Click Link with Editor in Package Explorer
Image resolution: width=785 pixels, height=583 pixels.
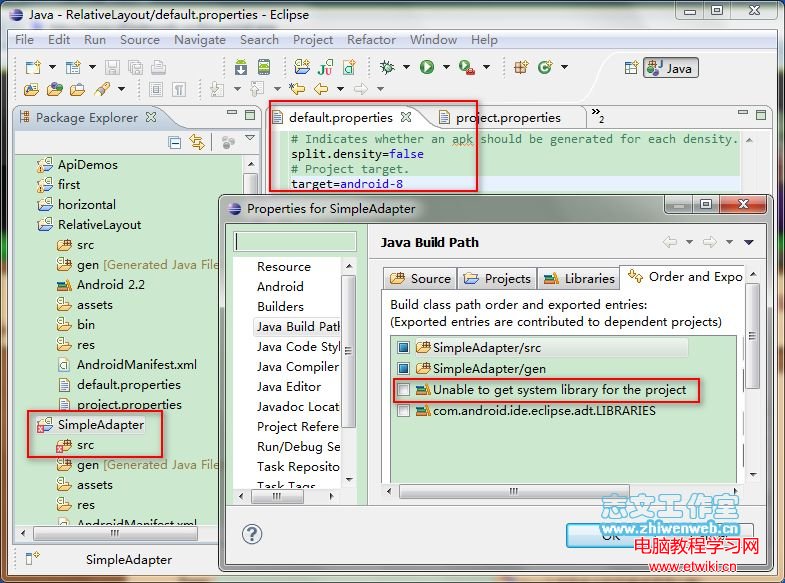tap(197, 143)
